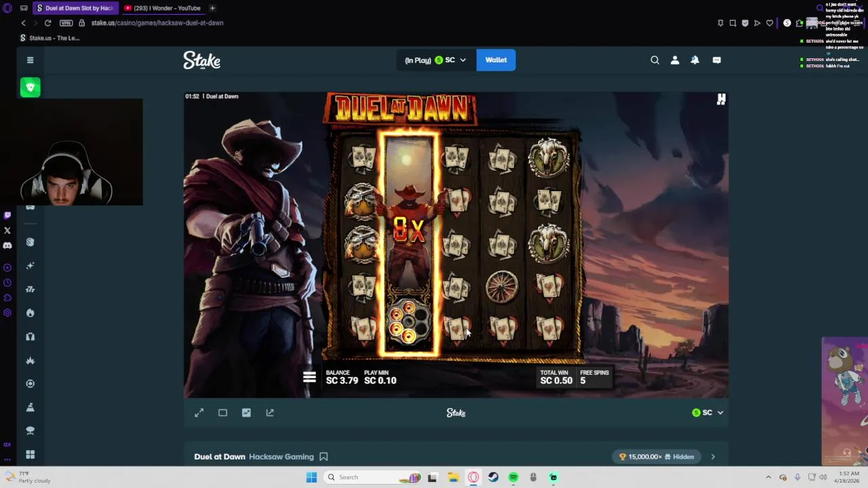Switch to the I Wonder YouTube tab

pyautogui.click(x=163, y=8)
